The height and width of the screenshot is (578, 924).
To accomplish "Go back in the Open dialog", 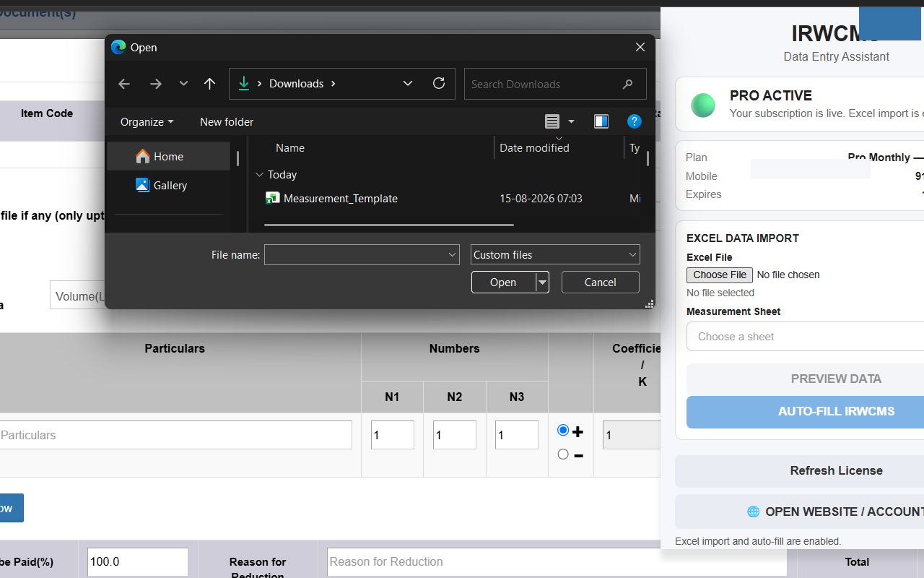I will (124, 84).
